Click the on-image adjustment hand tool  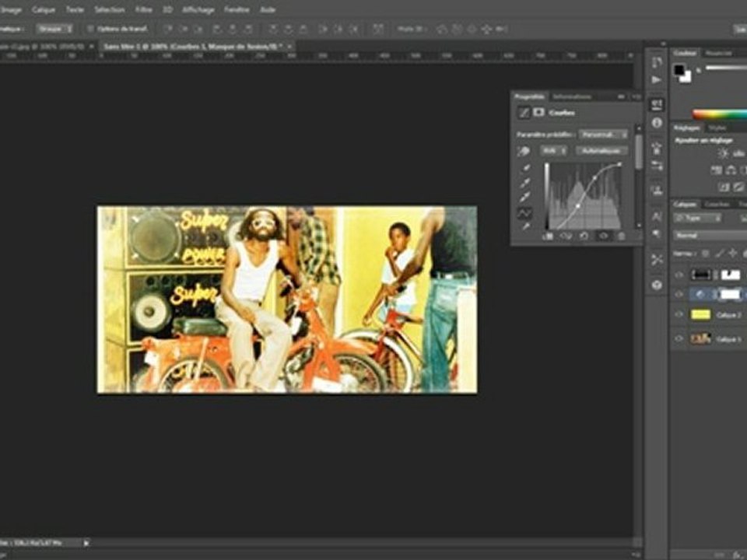tap(524, 151)
